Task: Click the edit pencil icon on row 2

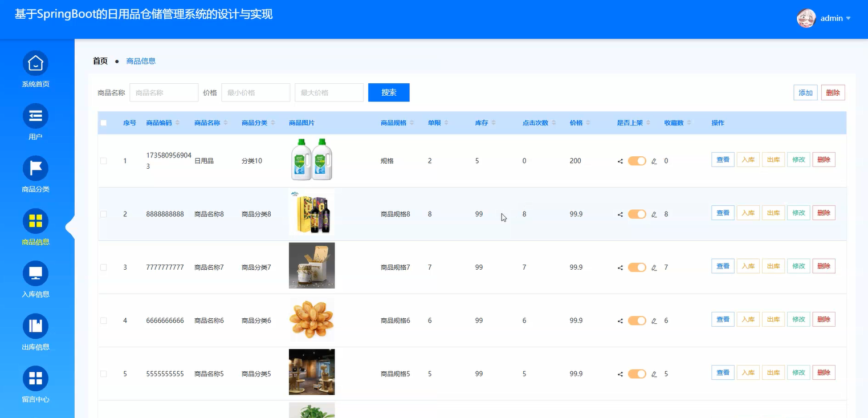Action: point(654,214)
